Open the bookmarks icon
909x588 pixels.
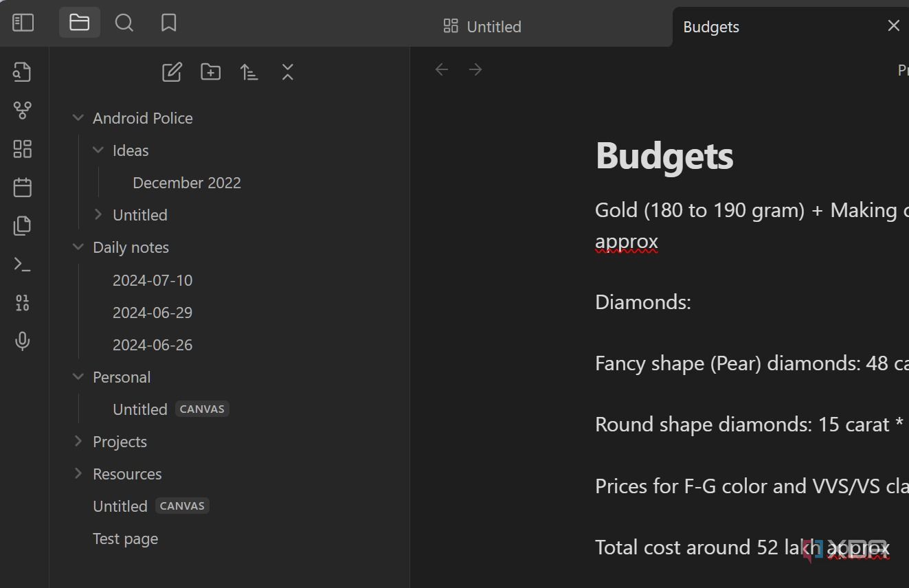(x=168, y=23)
